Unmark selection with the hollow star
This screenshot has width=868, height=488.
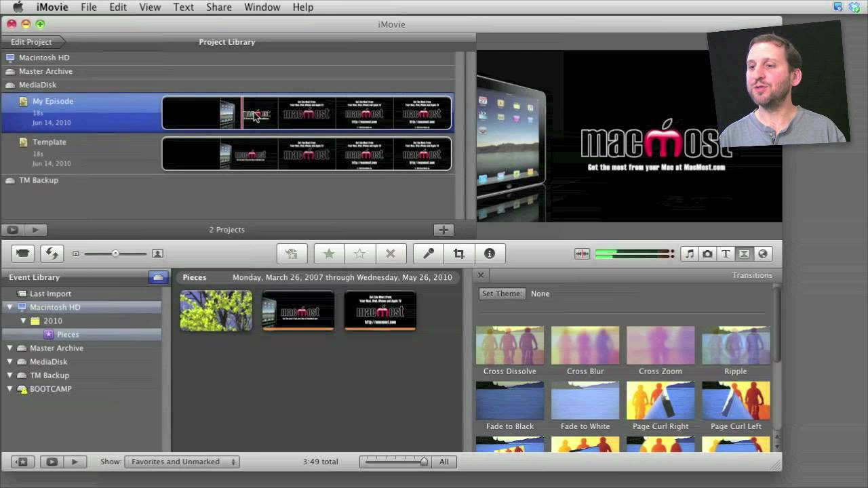point(359,253)
